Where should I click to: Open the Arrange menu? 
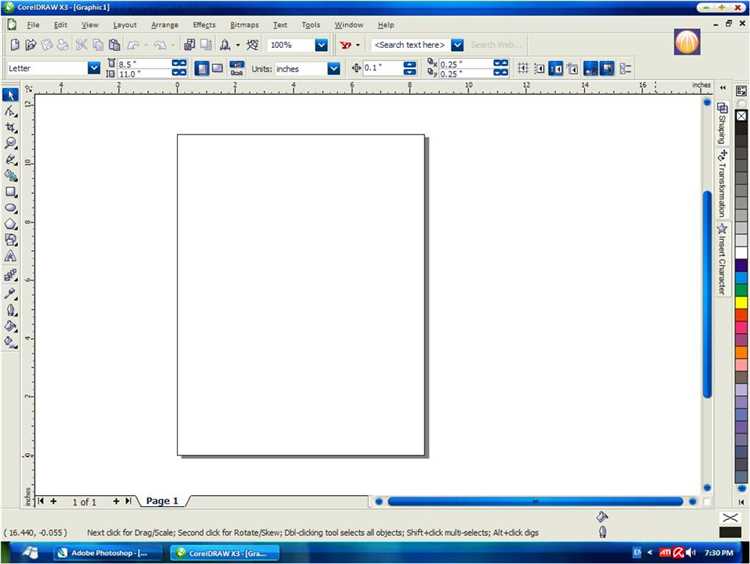(x=164, y=24)
